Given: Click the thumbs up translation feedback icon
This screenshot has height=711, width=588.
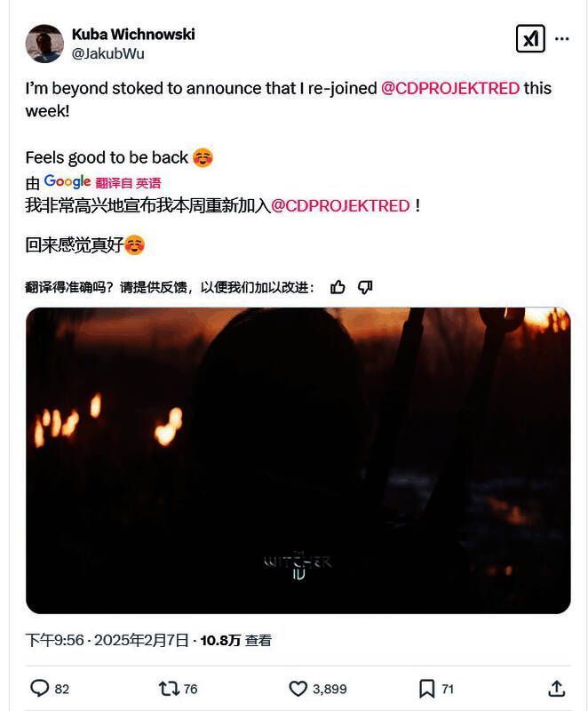Looking at the screenshot, I should [338, 287].
